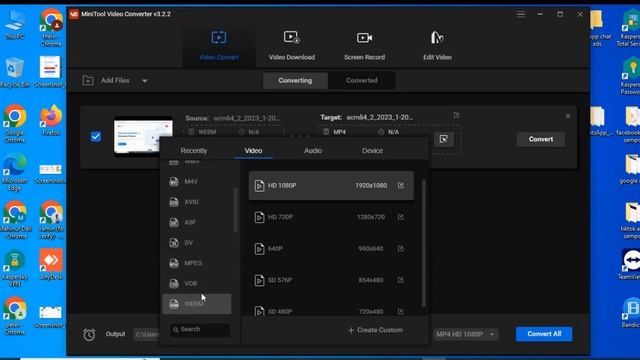Open Recycle Bin desktop icon

coord(15,73)
